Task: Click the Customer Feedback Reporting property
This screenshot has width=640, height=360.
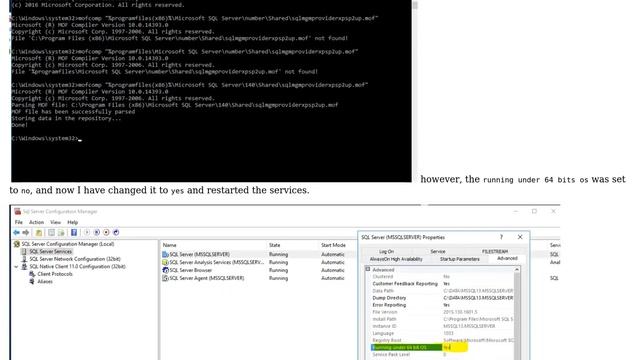Action: click(405, 284)
